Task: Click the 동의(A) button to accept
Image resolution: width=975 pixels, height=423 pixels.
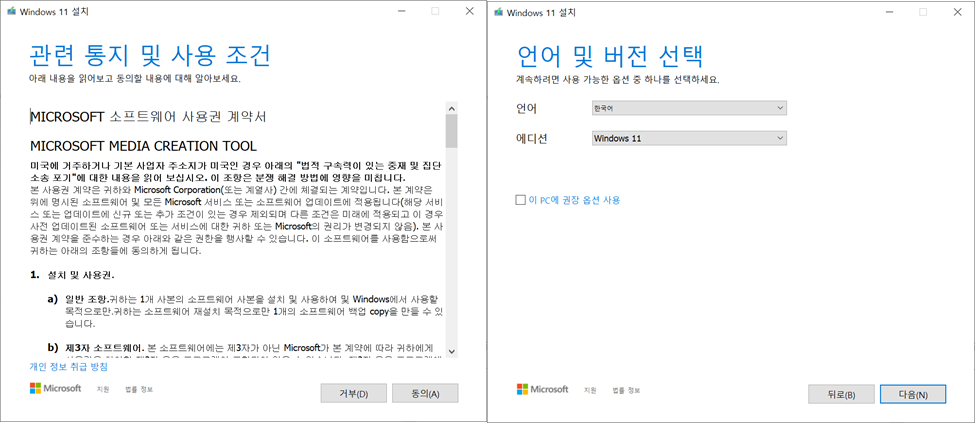Action: click(426, 394)
